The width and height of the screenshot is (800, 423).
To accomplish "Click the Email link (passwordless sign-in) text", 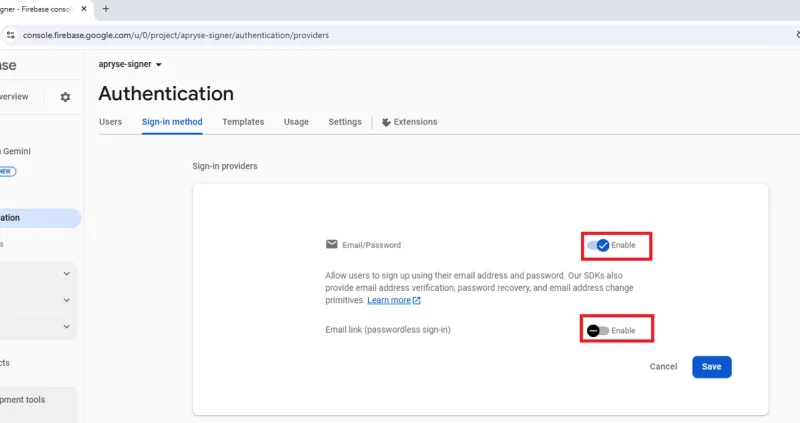I will [x=388, y=330].
